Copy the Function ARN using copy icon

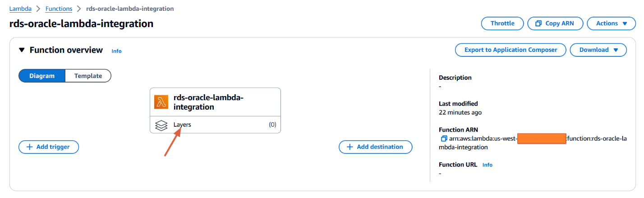point(444,138)
